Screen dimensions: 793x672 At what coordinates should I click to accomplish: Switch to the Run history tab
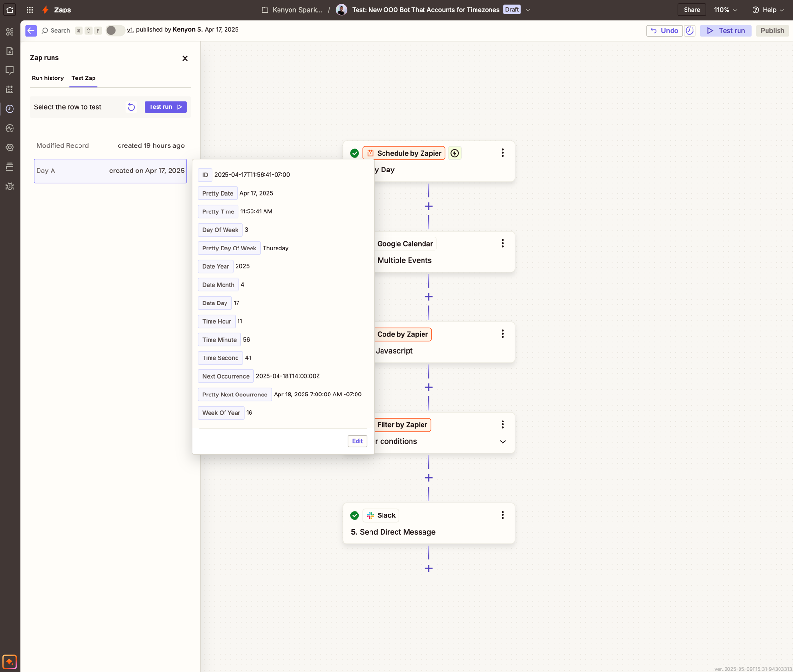(x=48, y=78)
